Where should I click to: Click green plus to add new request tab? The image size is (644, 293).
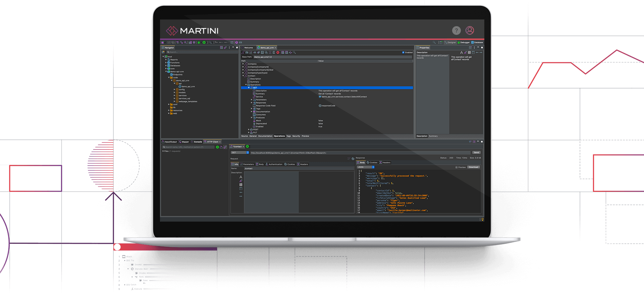coord(248,146)
